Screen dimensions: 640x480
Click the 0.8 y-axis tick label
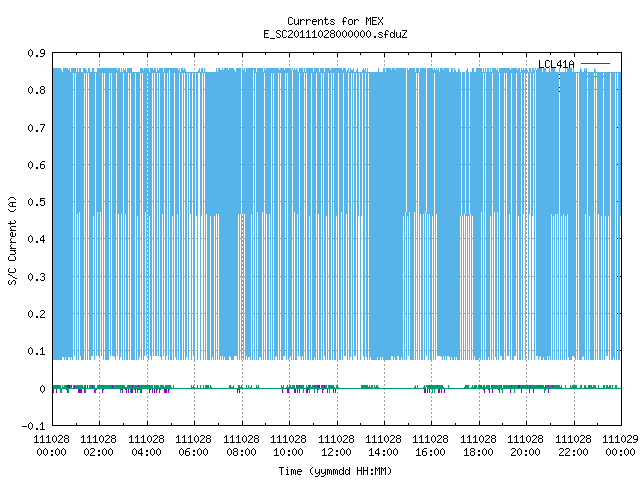[36, 90]
